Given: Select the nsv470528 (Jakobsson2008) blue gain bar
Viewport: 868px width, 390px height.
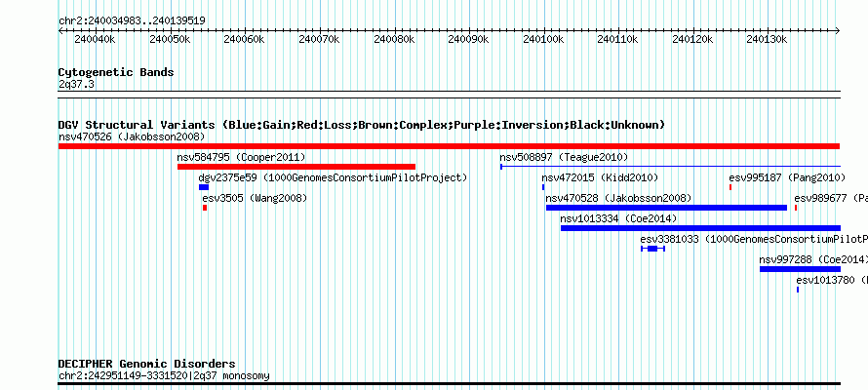Looking at the screenshot, I should click(x=666, y=208).
